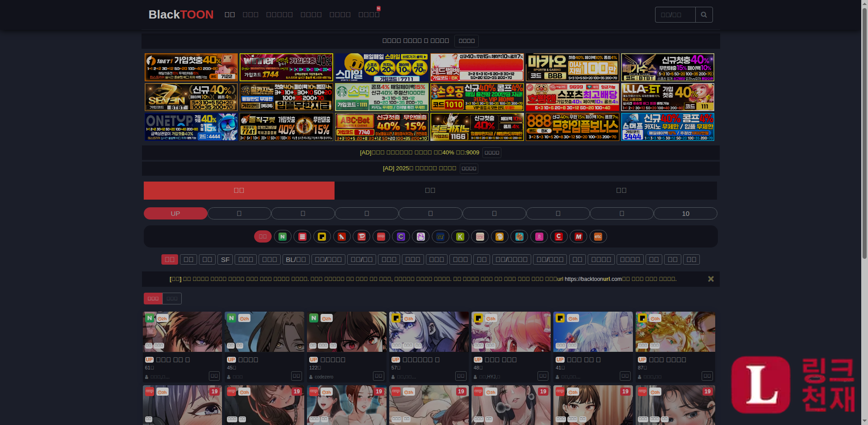Open the SEVEN banner ad with code BTBT
The width and height of the screenshot is (868, 425).
pos(191,97)
